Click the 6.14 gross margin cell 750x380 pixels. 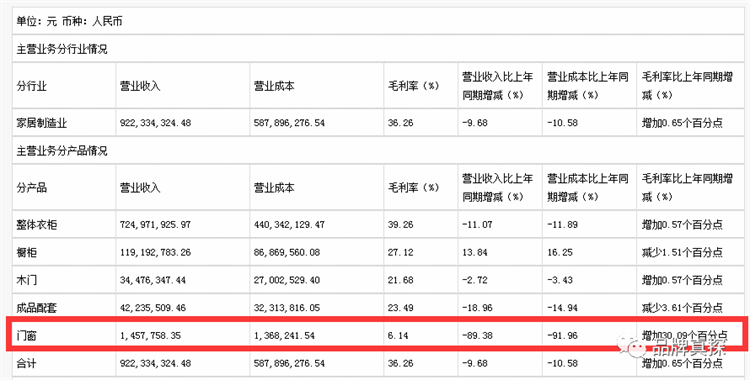(398, 336)
